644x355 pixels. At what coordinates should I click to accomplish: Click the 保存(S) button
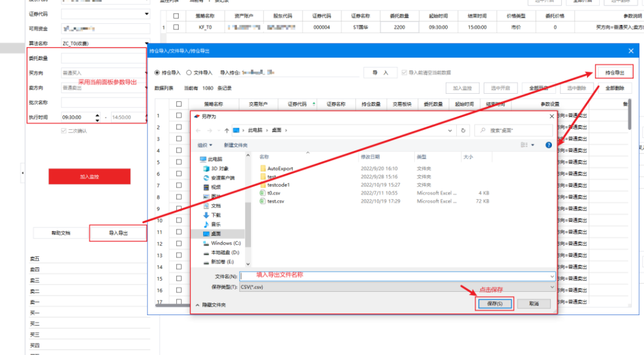pos(494,303)
